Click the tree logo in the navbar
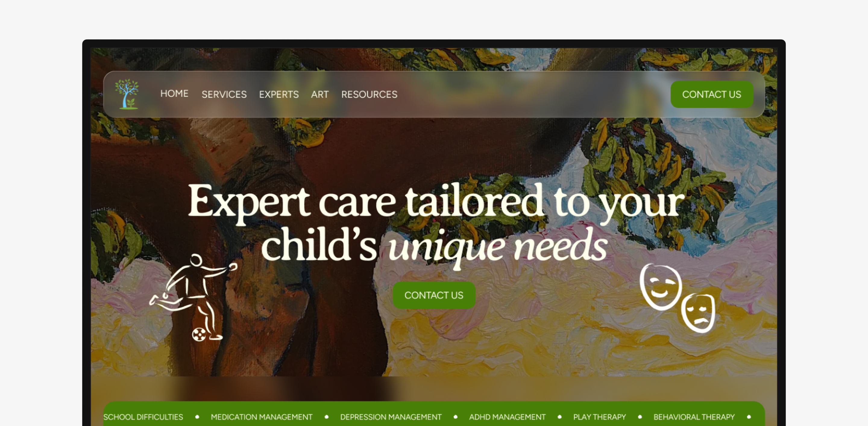The width and height of the screenshot is (868, 426). click(127, 94)
